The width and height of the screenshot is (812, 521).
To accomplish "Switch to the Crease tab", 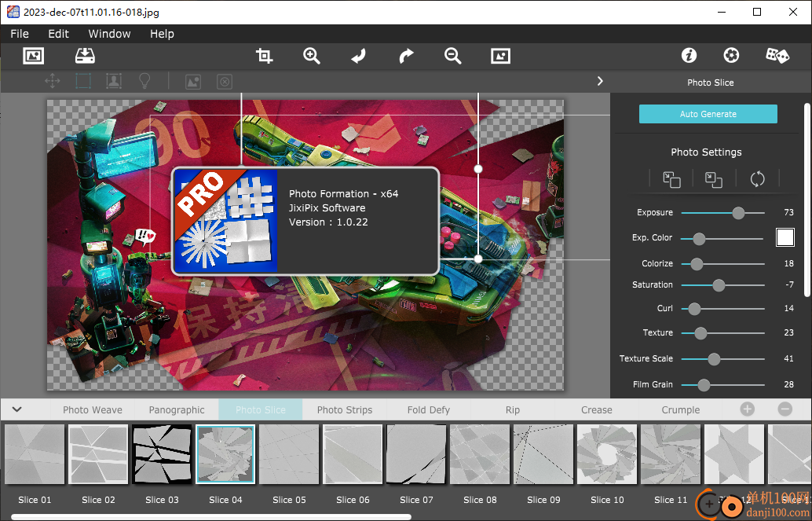I will tap(597, 409).
